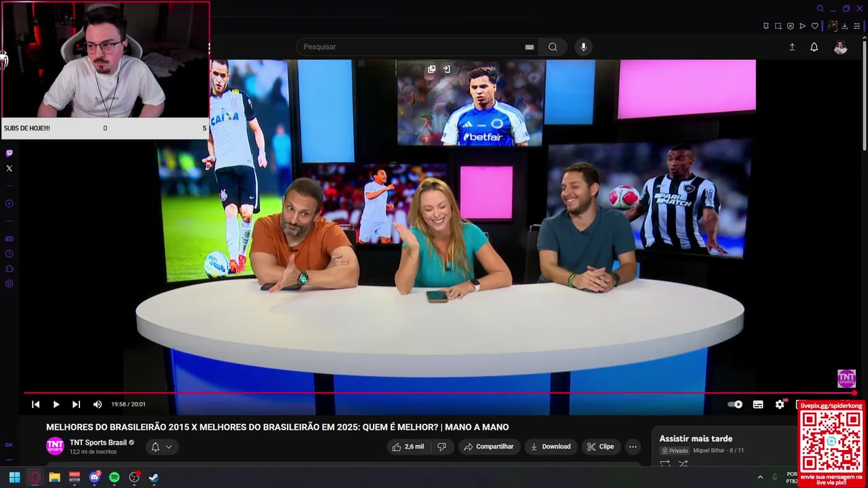Click the pin icon in browser toolbar
The width and height of the screenshot is (868, 488).
[766, 26]
